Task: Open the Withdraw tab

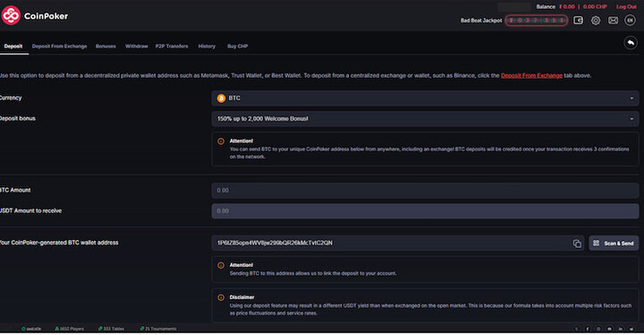Action: tap(136, 46)
